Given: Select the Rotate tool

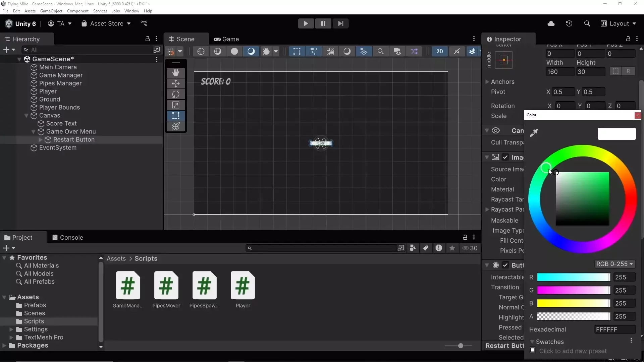Looking at the screenshot, I should (x=176, y=94).
